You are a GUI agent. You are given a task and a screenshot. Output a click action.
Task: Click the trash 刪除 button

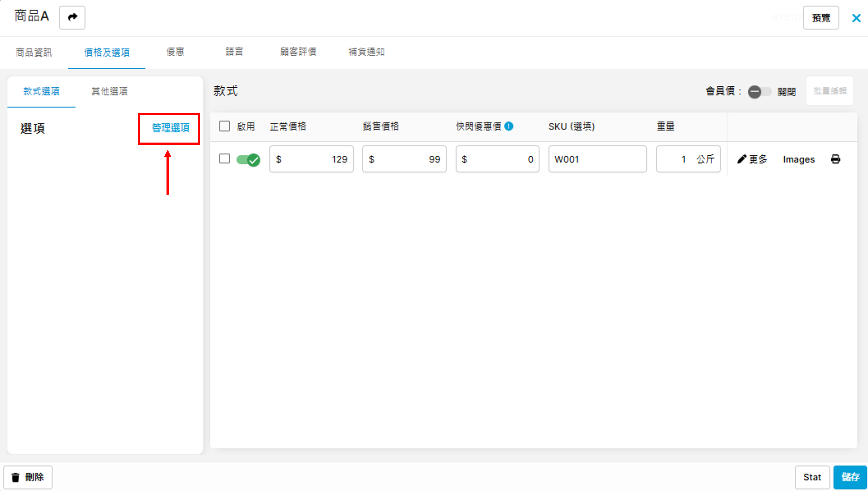28,477
